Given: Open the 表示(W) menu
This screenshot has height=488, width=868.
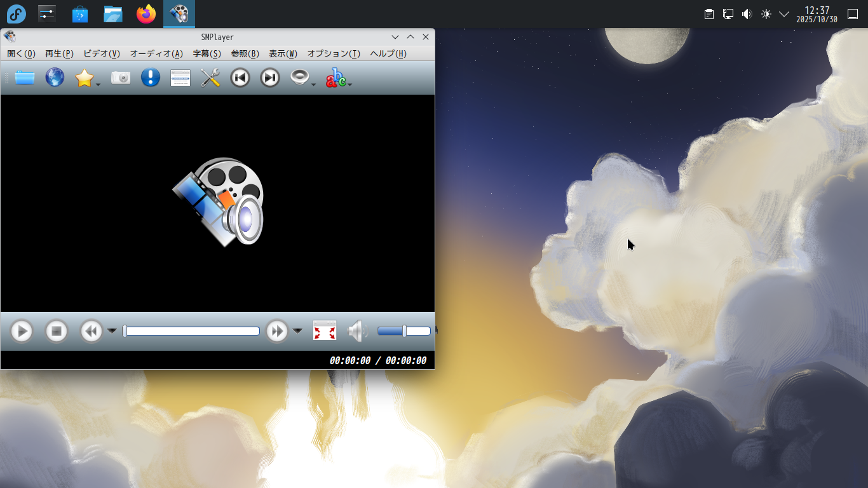Looking at the screenshot, I should [x=283, y=54].
